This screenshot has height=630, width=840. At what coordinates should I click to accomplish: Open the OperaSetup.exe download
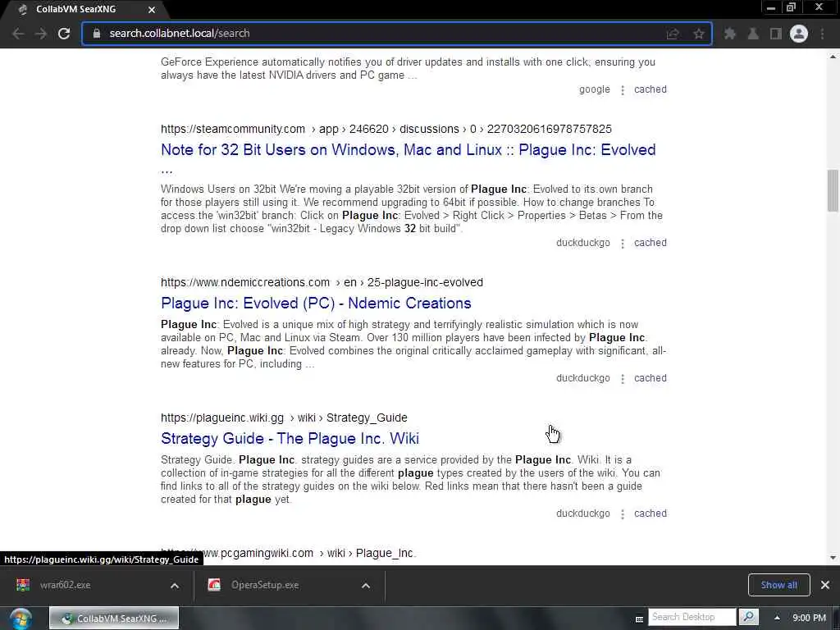point(265,585)
